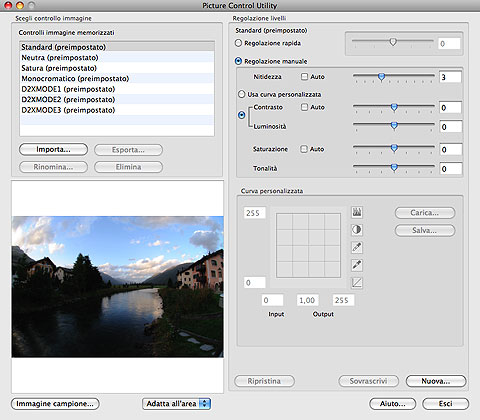This screenshot has width=480, height=420.
Task: Click the Nuova... button
Action: click(x=436, y=381)
